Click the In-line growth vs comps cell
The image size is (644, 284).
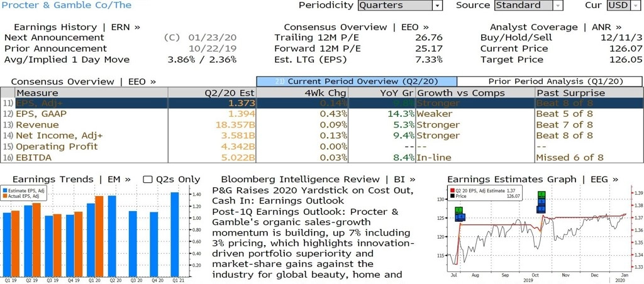434,158
